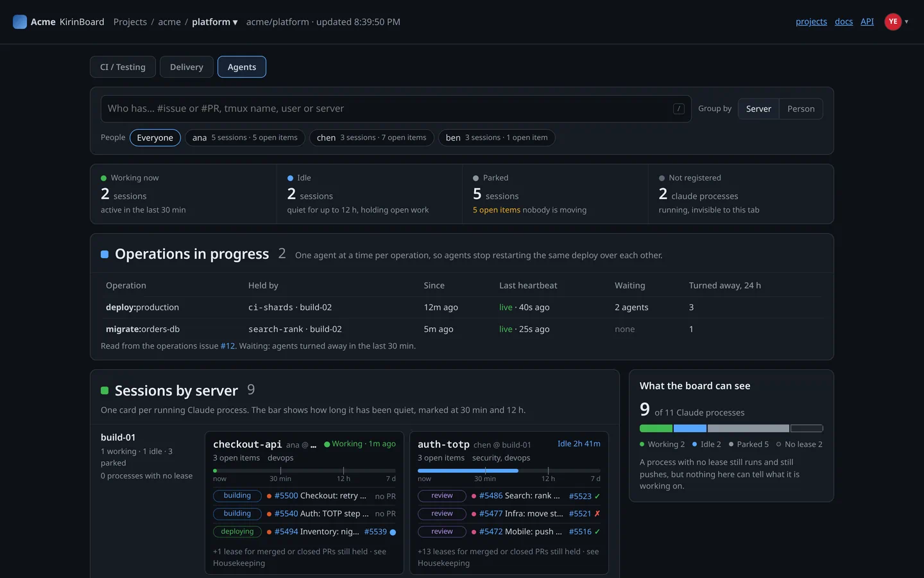Click the blue dot beside Idle sessions
This screenshot has width=924, height=578.
290,178
